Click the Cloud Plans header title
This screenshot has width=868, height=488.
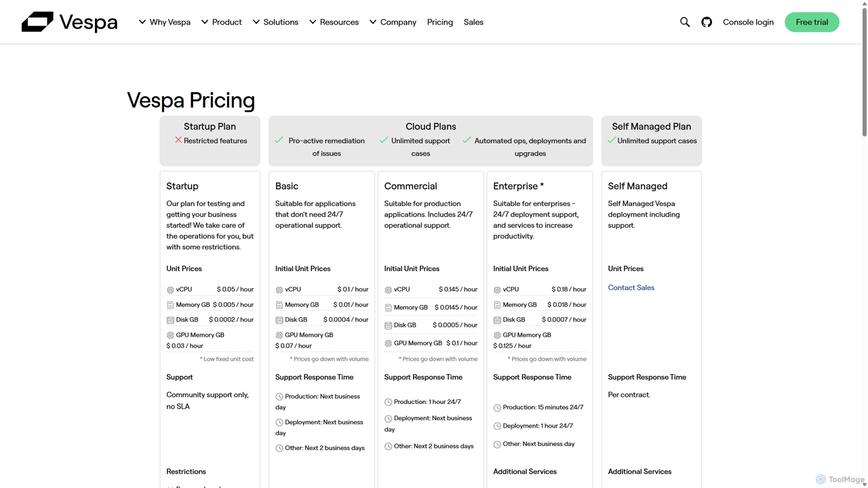point(431,127)
